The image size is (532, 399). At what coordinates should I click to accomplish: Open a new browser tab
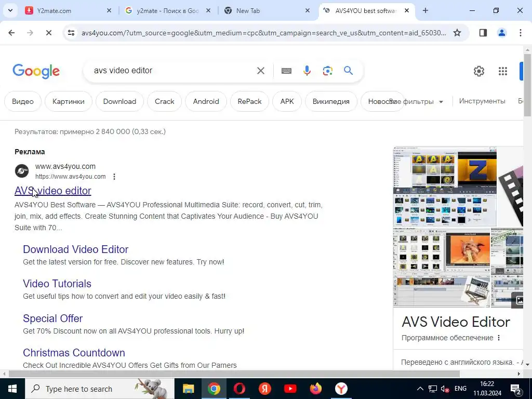pyautogui.click(x=425, y=11)
